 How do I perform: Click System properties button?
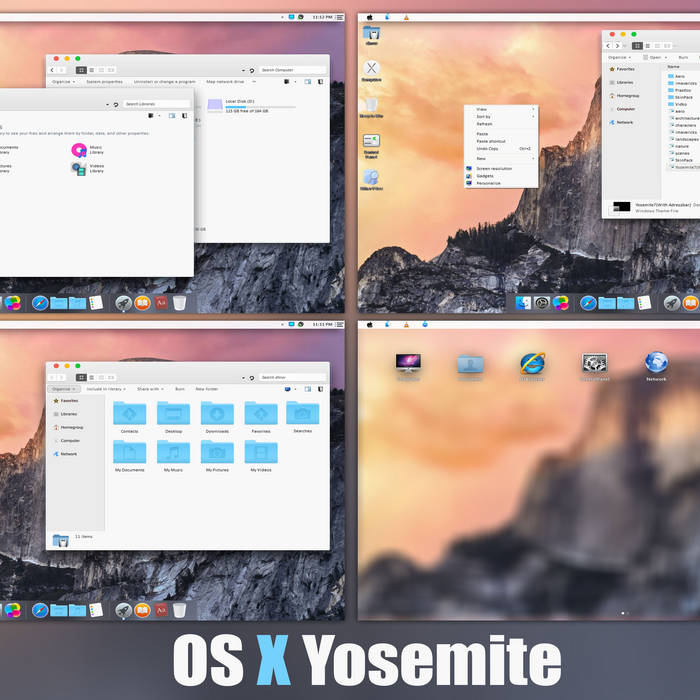(x=104, y=82)
